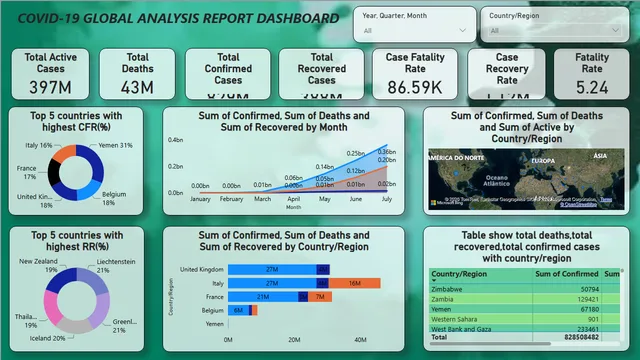Select the Case Fatality Rate 86.59K card
Viewport: 640px width, 360px height.
(415, 74)
